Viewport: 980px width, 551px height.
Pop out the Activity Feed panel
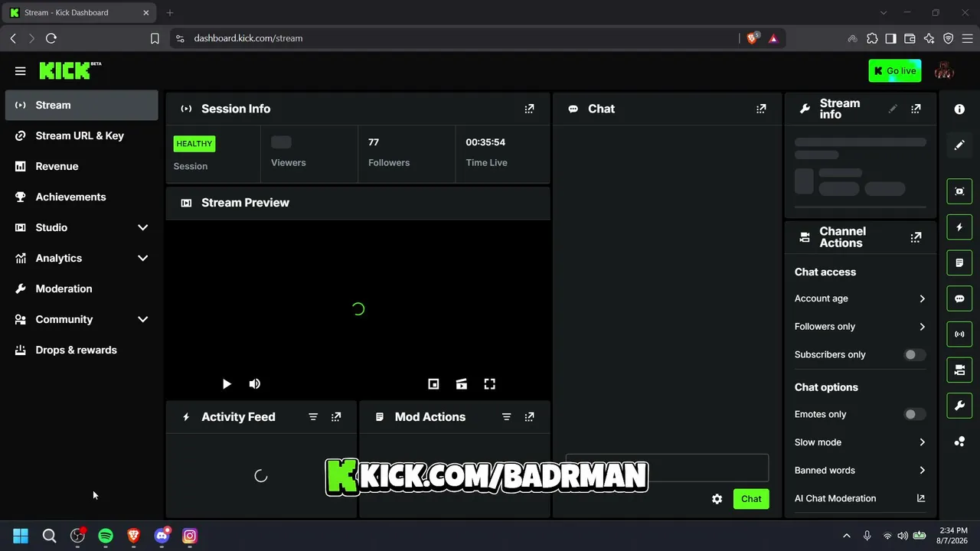[336, 417]
